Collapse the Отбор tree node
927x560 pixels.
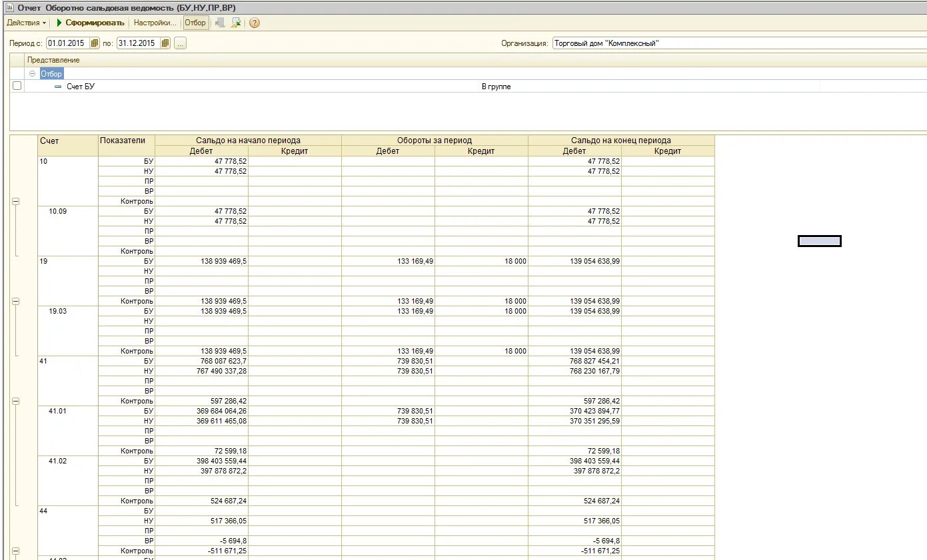coord(33,74)
